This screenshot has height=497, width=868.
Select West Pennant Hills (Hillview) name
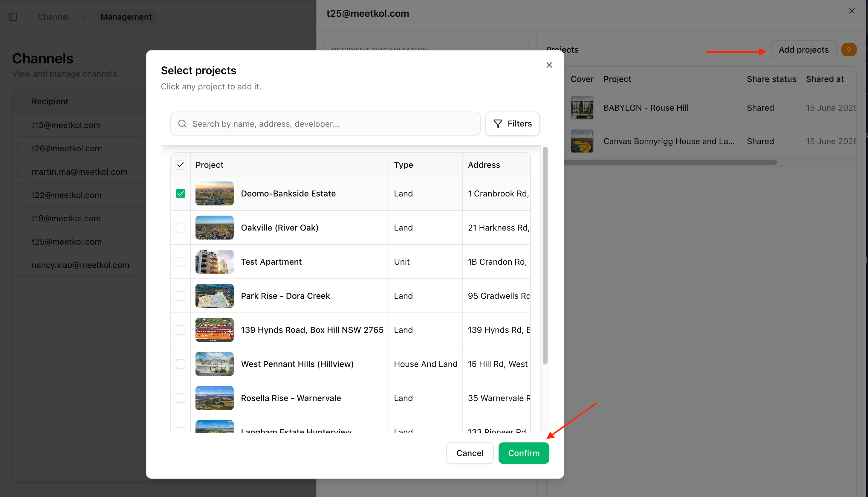click(x=297, y=364)
